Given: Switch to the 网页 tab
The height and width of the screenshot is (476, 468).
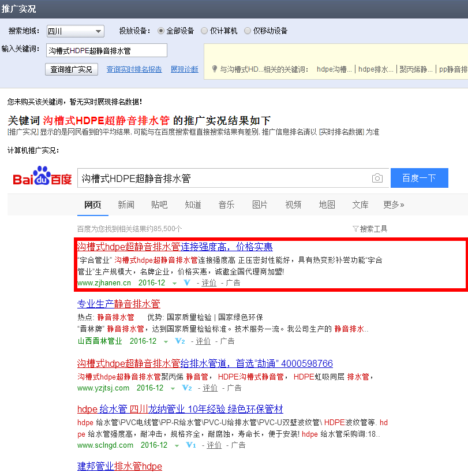Looking at the screenshot, I should [x=92, y=204].
